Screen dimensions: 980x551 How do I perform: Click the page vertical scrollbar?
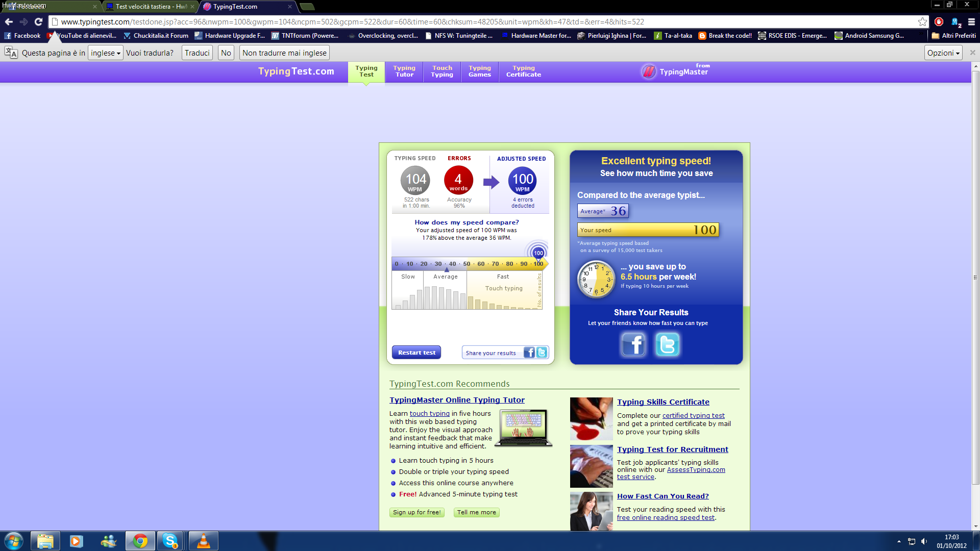pos(975,278)
